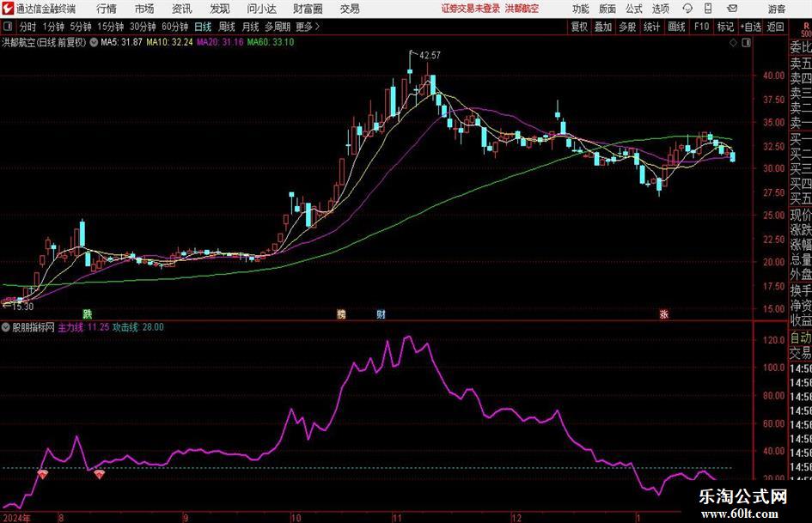Click the 统计 statistics button
Image resolution: width=812 pixels, height=523 pixels.
point(651,27)
